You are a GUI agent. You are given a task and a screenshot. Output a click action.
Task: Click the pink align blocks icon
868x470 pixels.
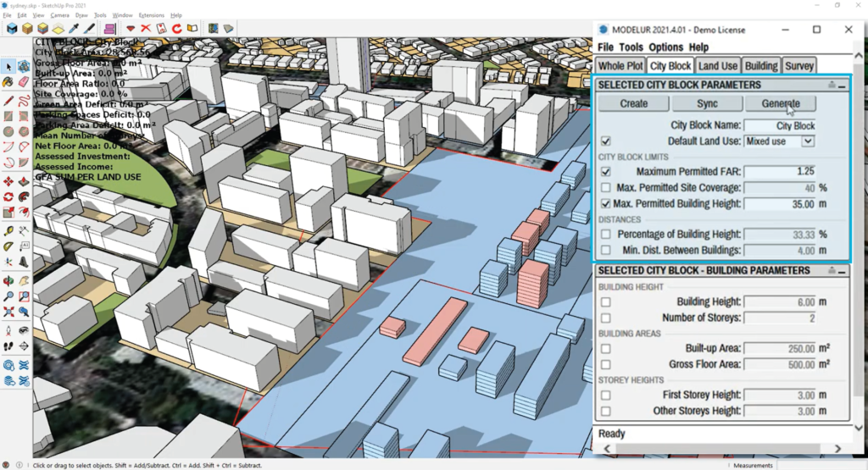tap(109, 28)
